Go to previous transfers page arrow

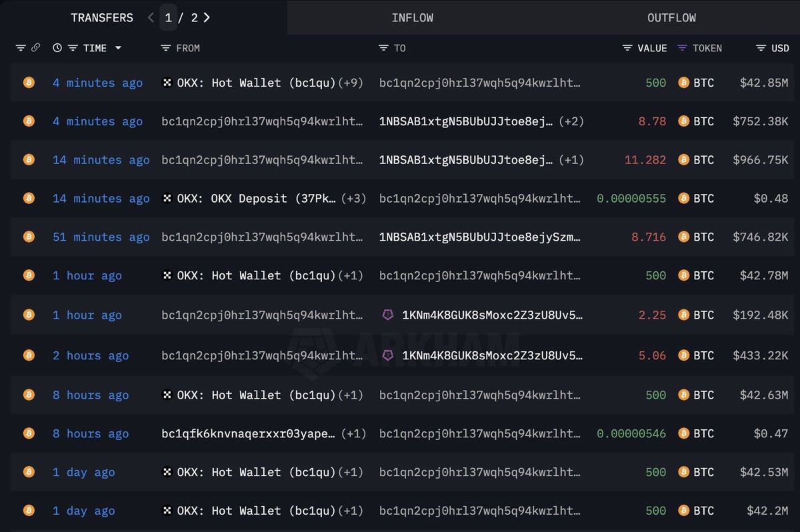pos(151,18)
